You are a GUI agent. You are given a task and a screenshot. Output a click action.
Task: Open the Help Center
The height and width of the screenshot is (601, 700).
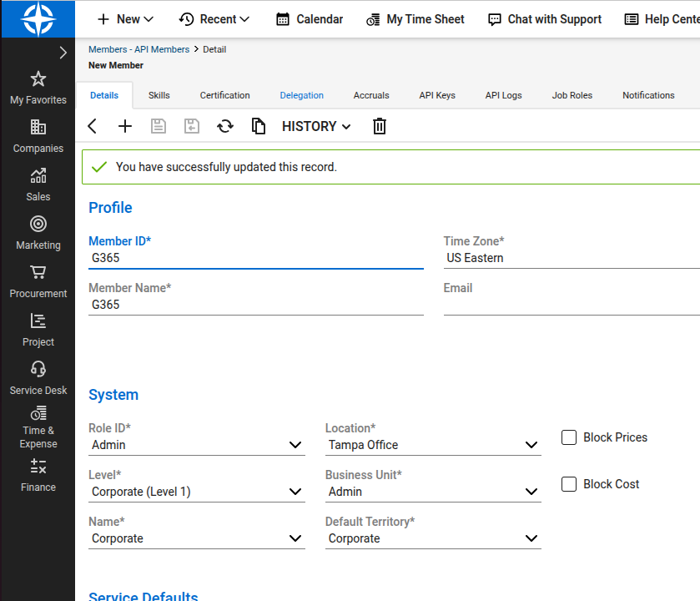(662, 19)
